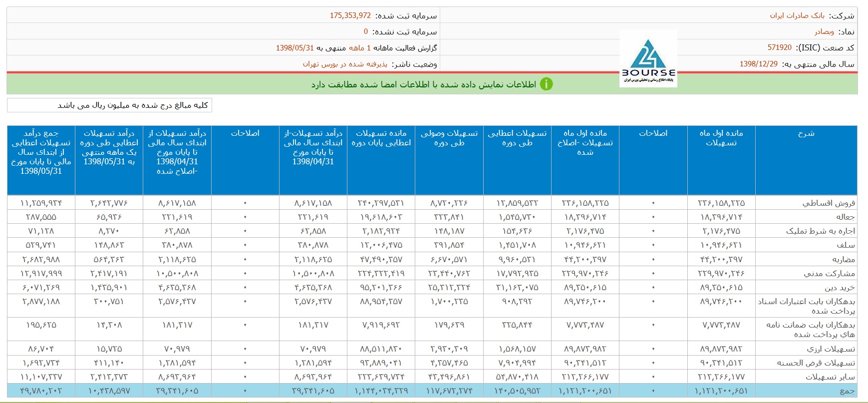Click the green banner text 'اطلاعات نمایش داده شده با اطلاعات امضا شده مطابقت دارد'
Screen dimensions: 868x403
[424, 84]
